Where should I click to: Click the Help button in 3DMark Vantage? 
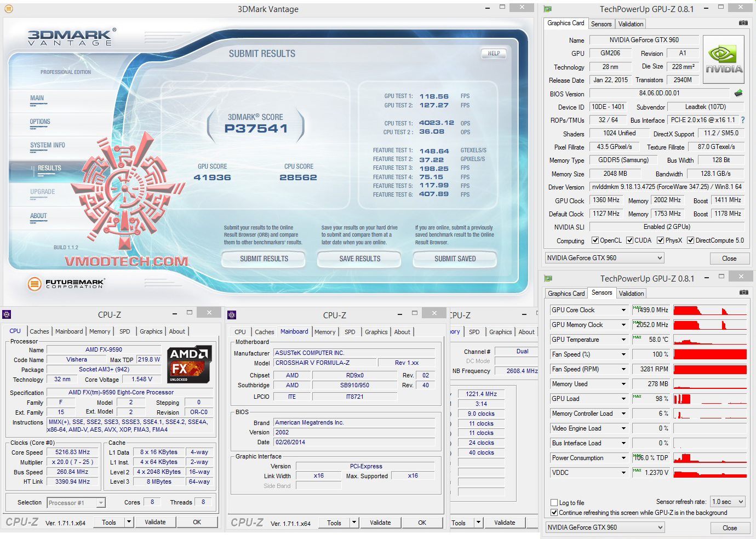494,53
